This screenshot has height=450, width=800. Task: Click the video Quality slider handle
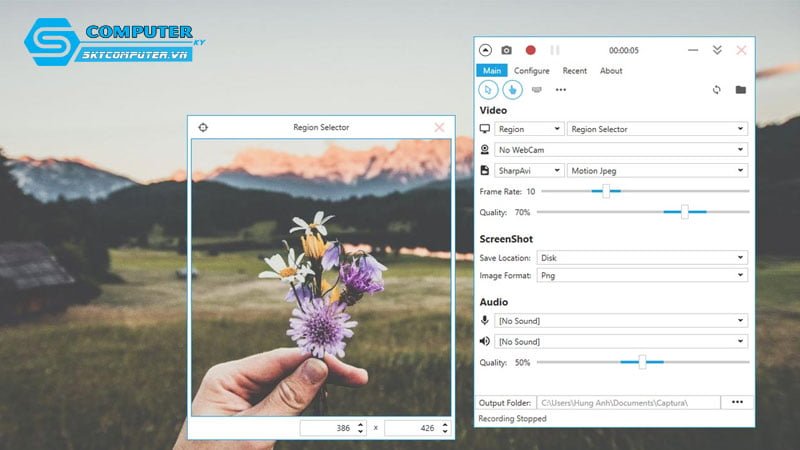pos(684,212)
